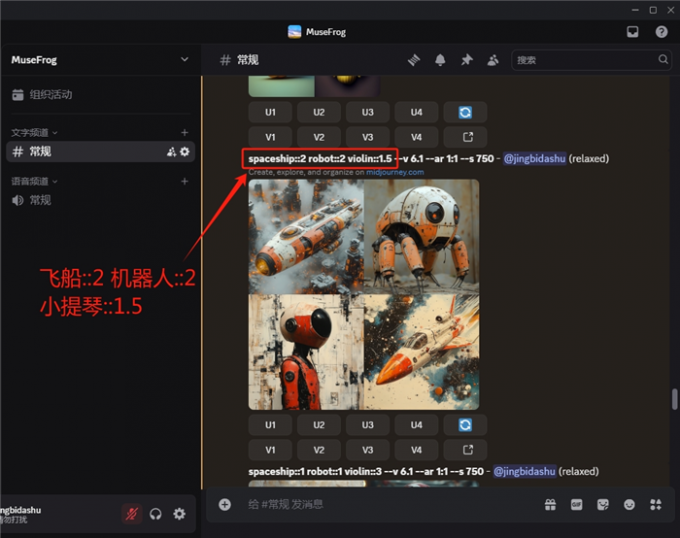Click V3 below the spaceship image grid

[x=367, y=450]
